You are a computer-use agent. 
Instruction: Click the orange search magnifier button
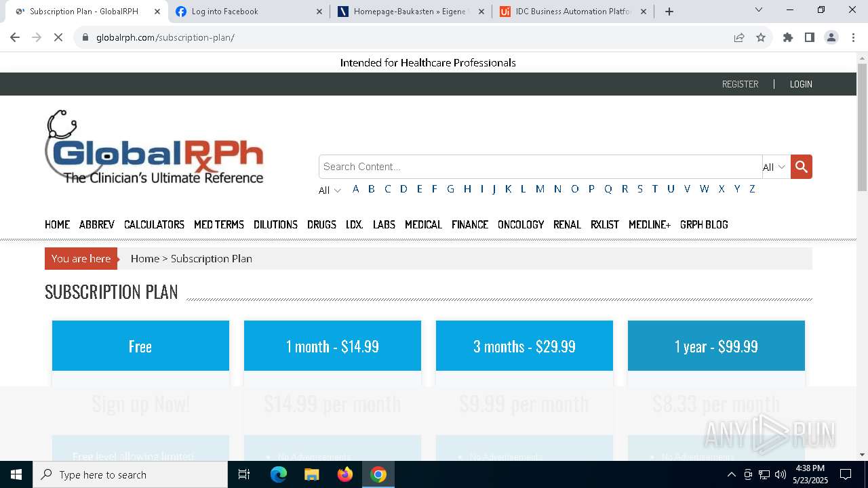point(802,167)
